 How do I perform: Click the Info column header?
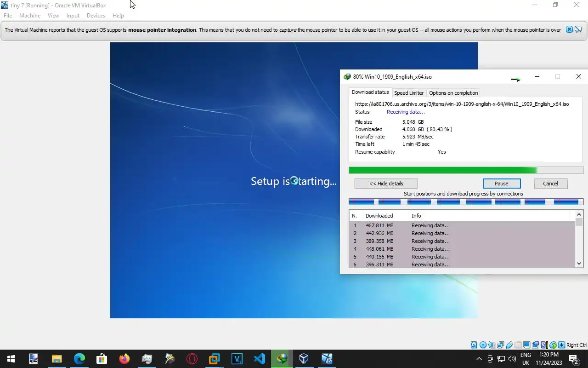pos(489,216)
